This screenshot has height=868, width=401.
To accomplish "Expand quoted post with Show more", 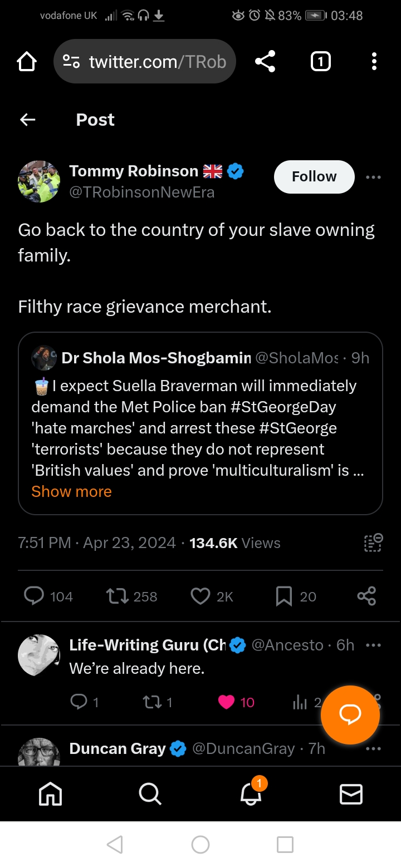I will pyautogui.click(x=71, y=492).
